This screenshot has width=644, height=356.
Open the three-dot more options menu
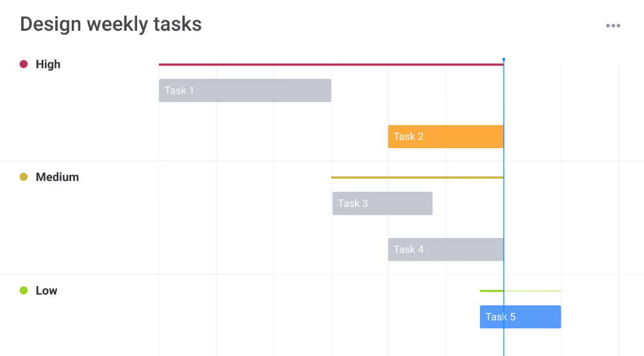pyautogui.click(x=613, y=26)
